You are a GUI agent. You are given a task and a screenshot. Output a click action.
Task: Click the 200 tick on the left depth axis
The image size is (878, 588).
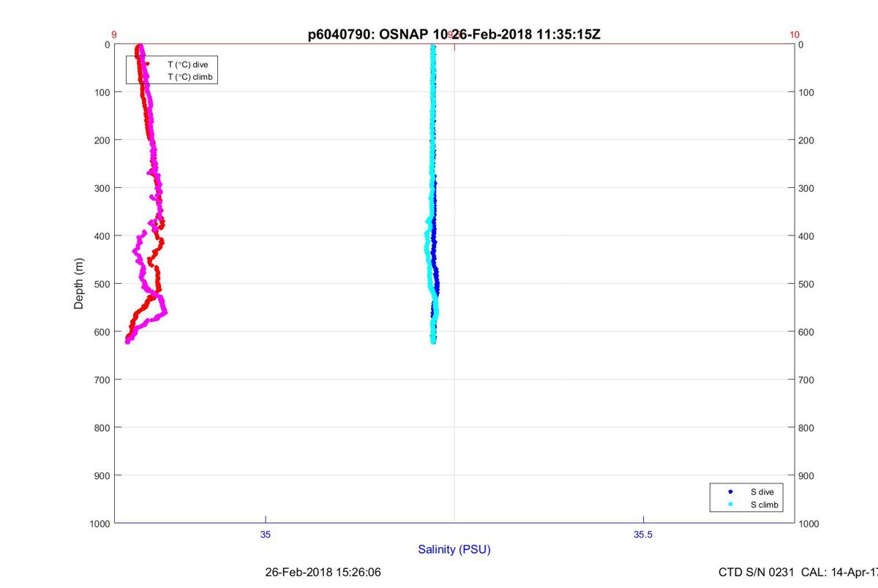click(102, 140)
